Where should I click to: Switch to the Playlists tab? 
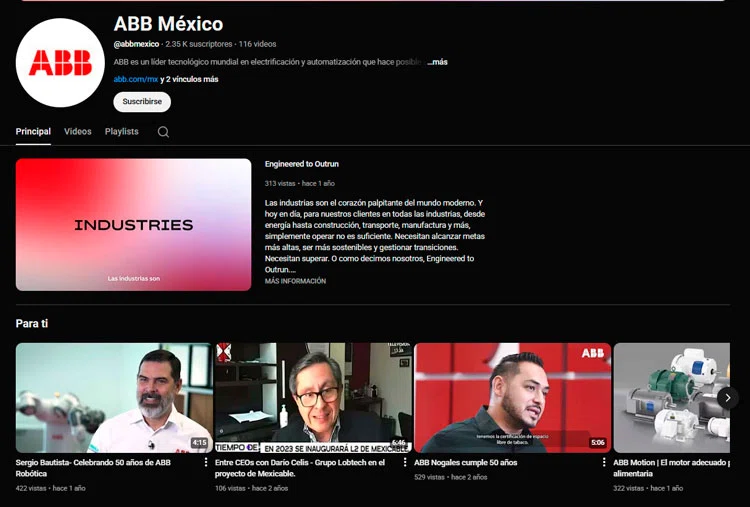121,132
